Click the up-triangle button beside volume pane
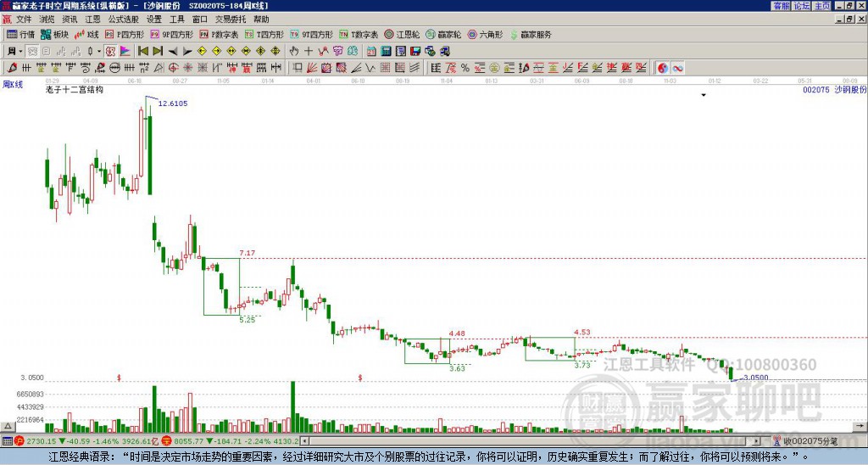 (7, 426)
